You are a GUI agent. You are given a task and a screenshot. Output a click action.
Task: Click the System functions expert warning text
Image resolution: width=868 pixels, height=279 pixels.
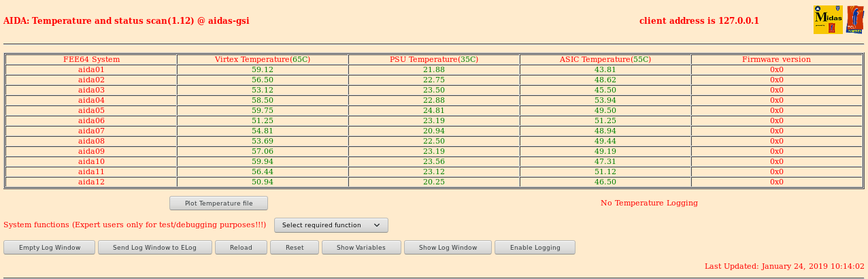point(135,225)
